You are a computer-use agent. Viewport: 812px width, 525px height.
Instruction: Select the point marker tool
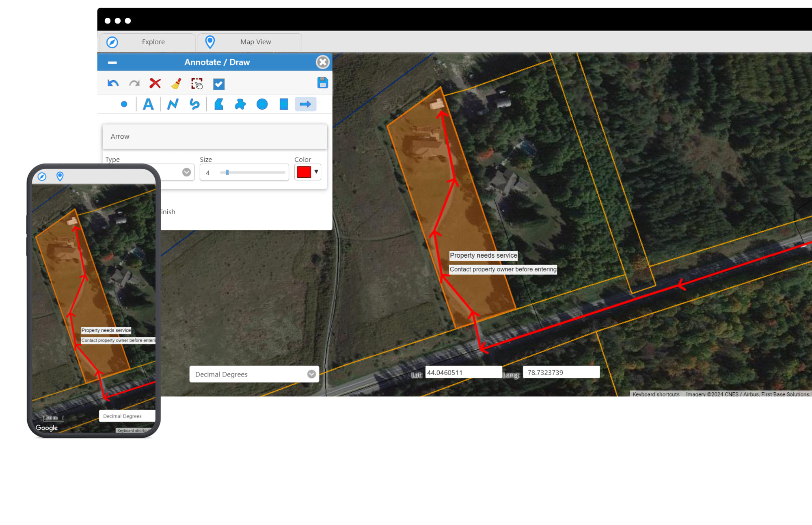click(124, 104)
